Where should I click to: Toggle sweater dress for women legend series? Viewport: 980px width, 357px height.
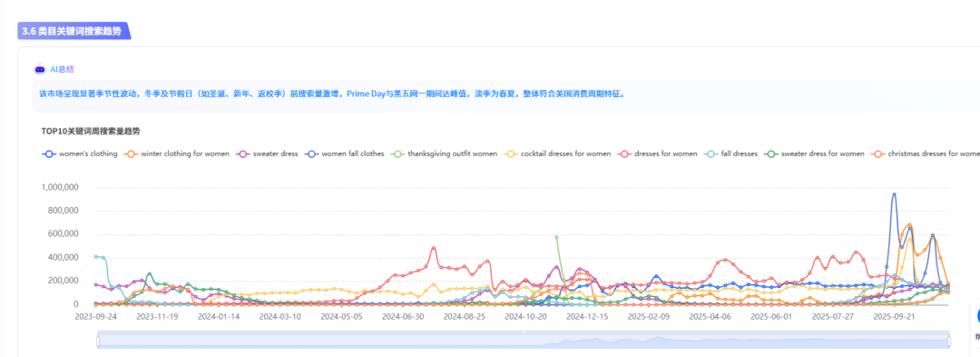[x=814, y=154]
